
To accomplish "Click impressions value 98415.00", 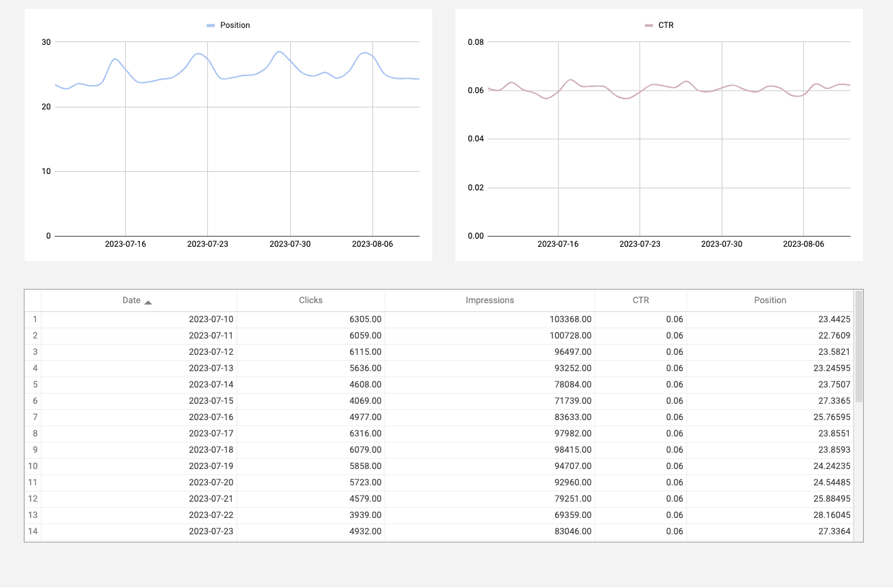I will [x=573, y=449].
